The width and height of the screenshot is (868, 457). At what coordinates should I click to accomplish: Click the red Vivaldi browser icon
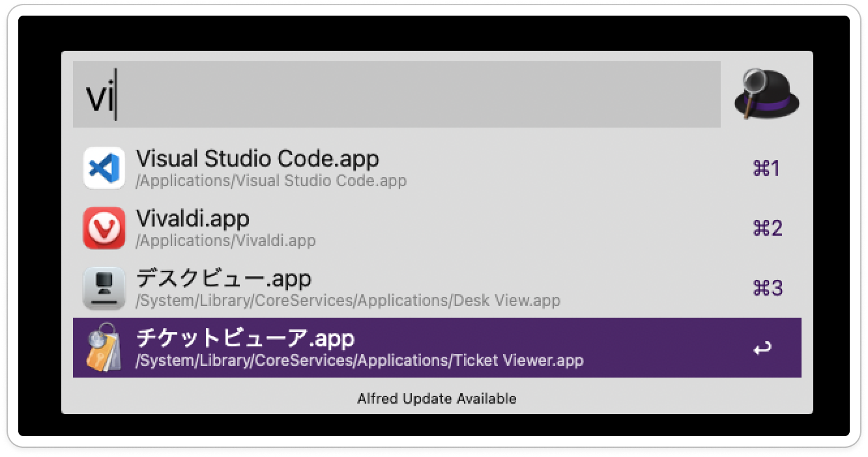tap(104, 228)
